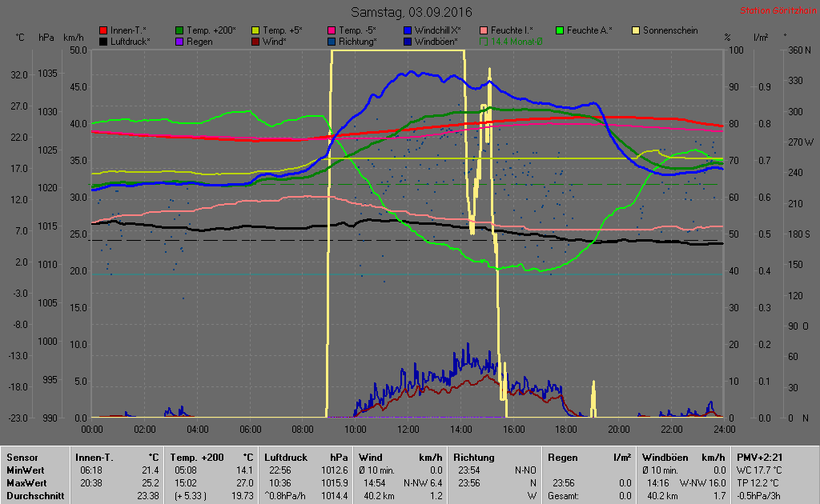Click the 23:54 direction time cell

469,470
